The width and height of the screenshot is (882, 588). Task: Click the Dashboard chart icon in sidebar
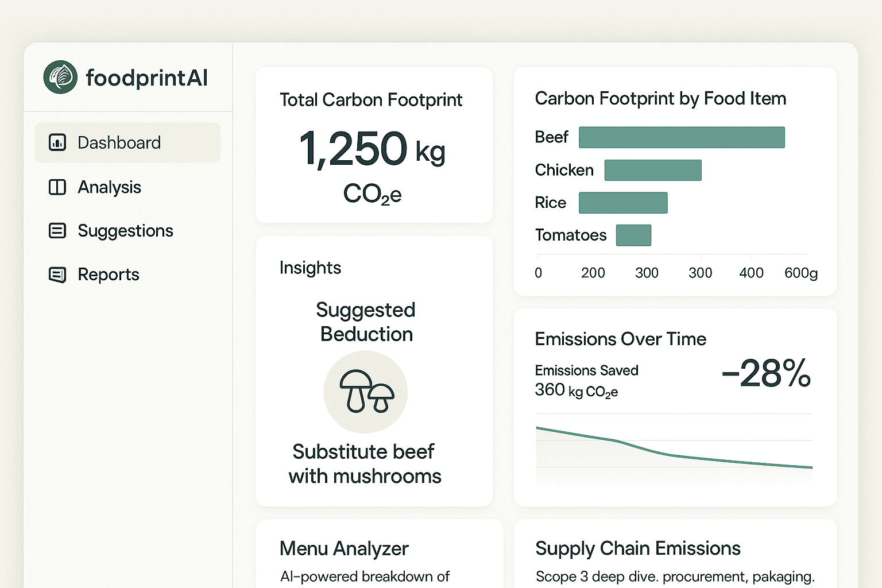[x=57, y=142]
